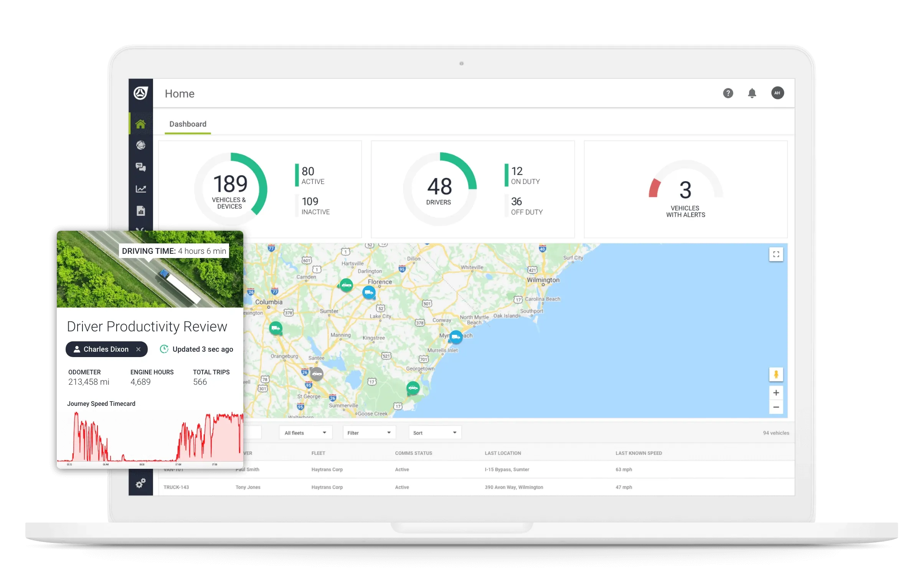Open the messages panel from the sidebar
Viewport: 924px width, 579px height.
(x=140, y=167)
